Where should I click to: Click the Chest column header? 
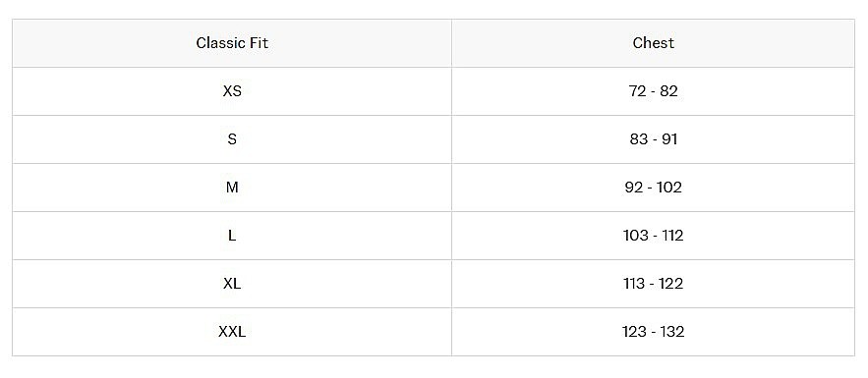(x=654, y=43)
